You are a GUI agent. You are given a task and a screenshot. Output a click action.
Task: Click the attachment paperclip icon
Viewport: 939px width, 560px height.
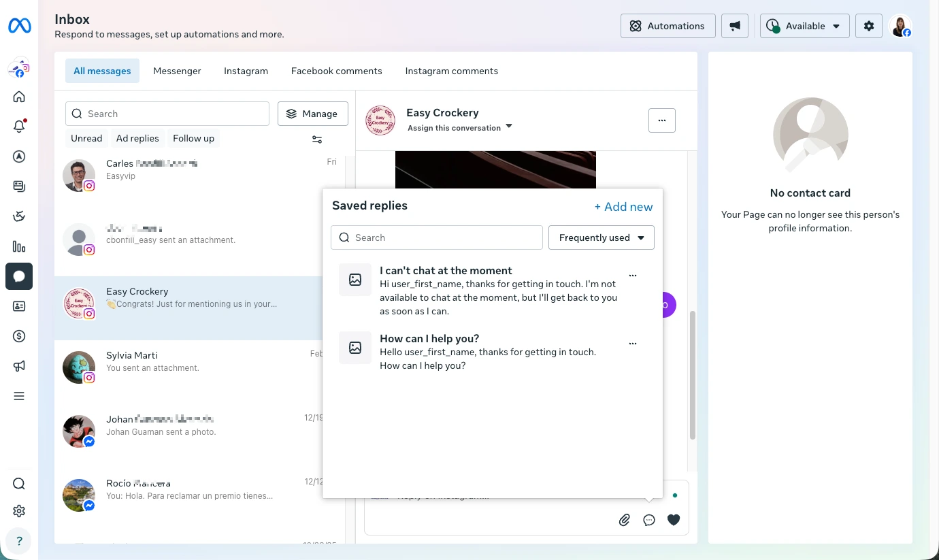[625, 520]
